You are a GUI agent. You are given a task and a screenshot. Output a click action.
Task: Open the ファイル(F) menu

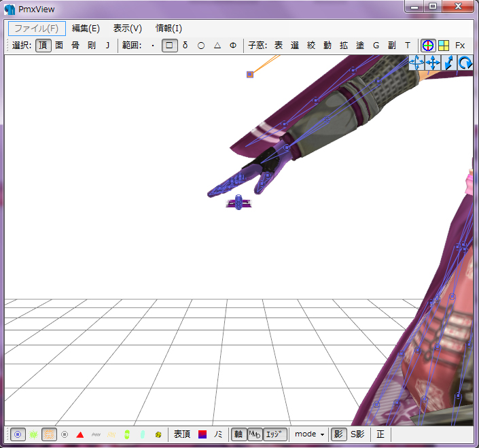pos(37,29)
